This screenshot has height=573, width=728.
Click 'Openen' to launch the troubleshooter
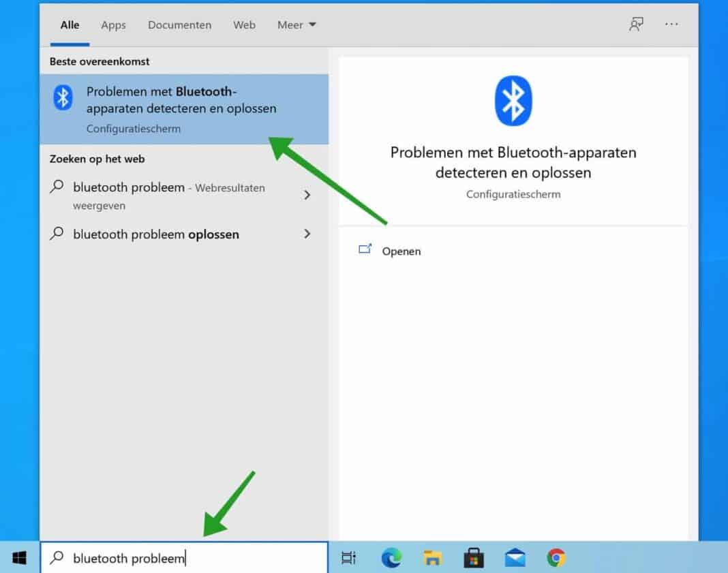[x=401, y=251]
